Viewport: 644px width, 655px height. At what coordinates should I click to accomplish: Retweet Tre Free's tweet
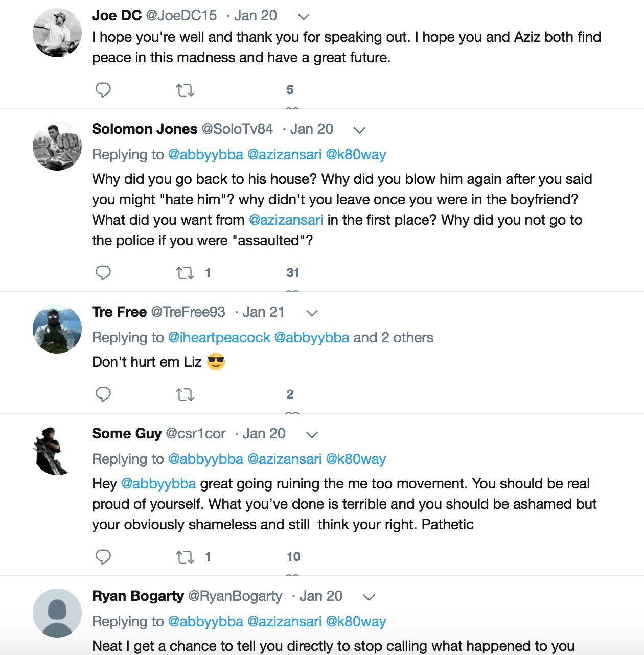point(185,395)
